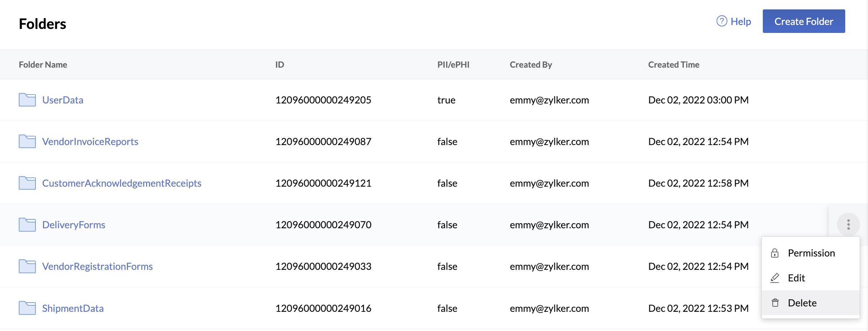868x331 pixels.
Task: Select the UserData folder ID value
Action: coord(323,100)
